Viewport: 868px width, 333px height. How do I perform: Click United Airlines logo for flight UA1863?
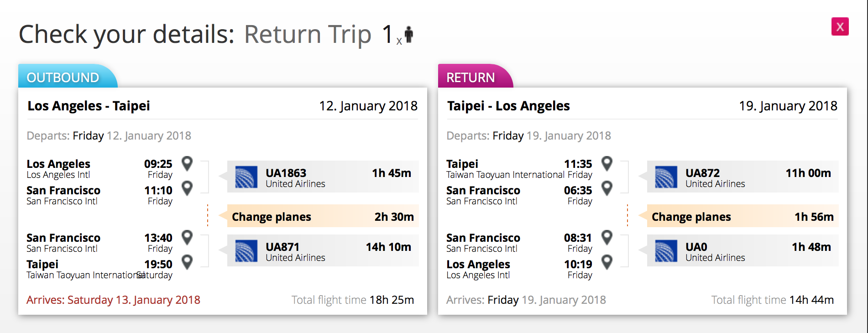click(246, 177)
